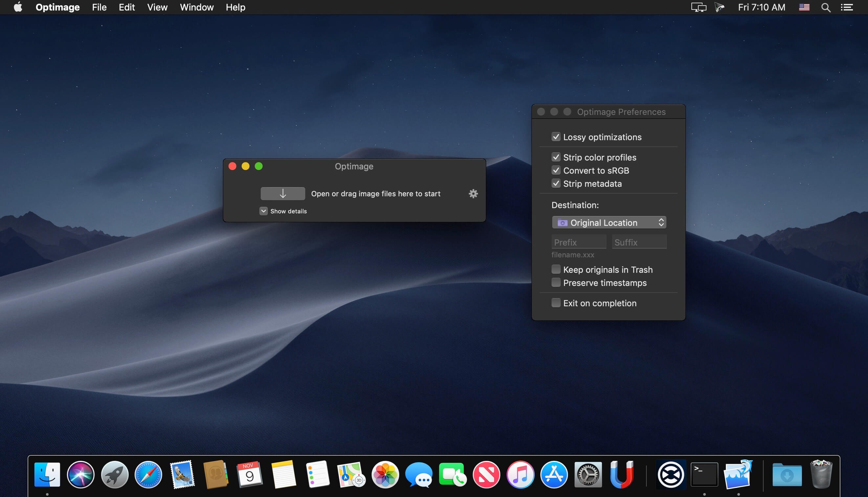Open the File menu
This screenshot has width=868, height=497.
tap(99, 8)
